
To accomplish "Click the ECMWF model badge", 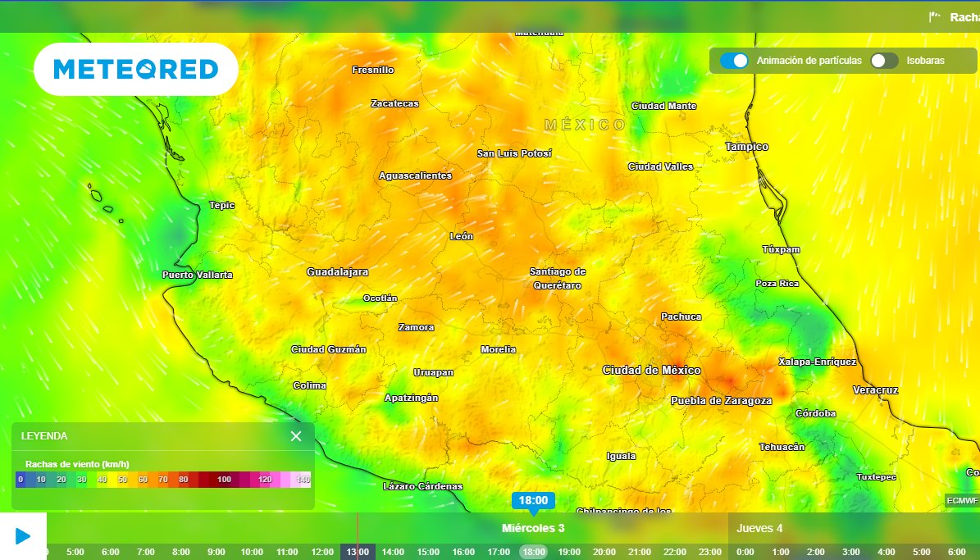I will point(962,501).
